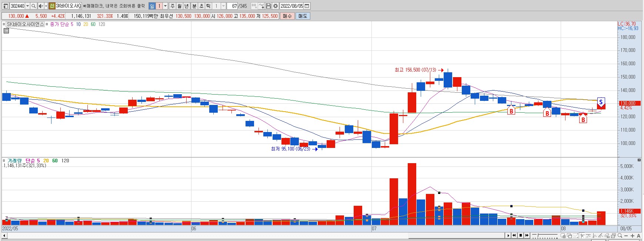
Task: Click the SK바이오사이언스 label on chart legend
Action: point(26,24)
